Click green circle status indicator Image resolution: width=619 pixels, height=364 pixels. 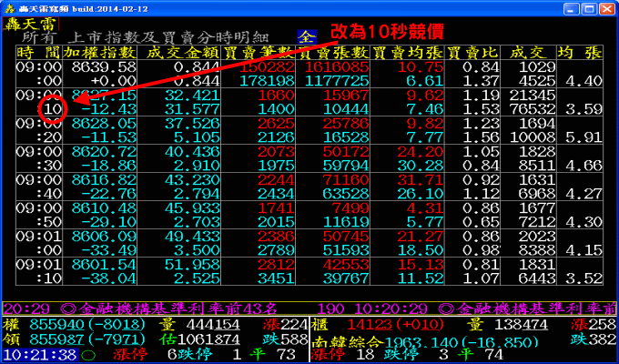88,355
